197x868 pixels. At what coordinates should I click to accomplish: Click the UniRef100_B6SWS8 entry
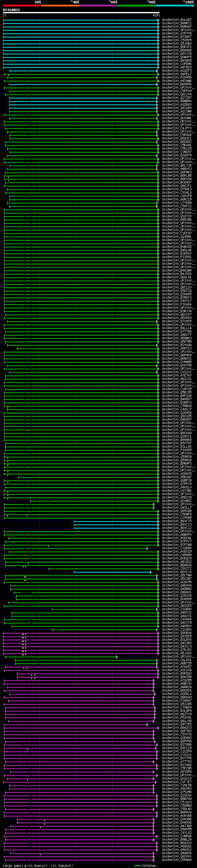(177, 61)
